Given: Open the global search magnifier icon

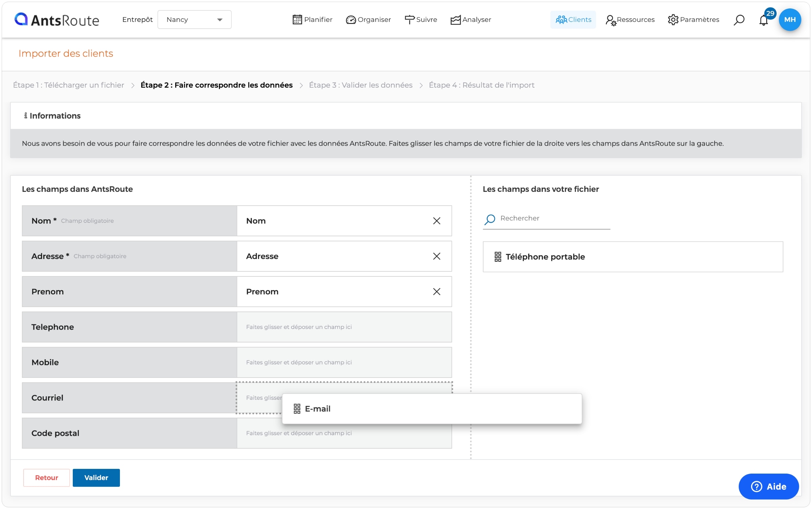Looking at the screenshot, I should (739, 20).
